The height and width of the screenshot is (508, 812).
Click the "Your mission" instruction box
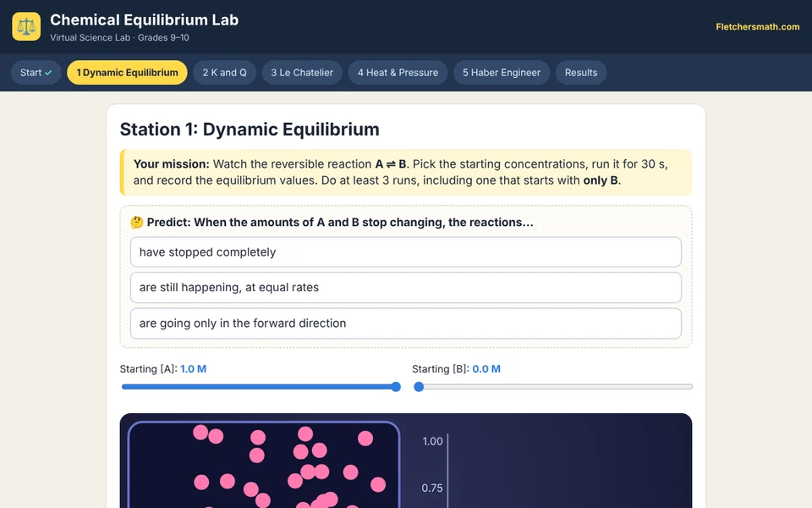(x=406, y=172)
